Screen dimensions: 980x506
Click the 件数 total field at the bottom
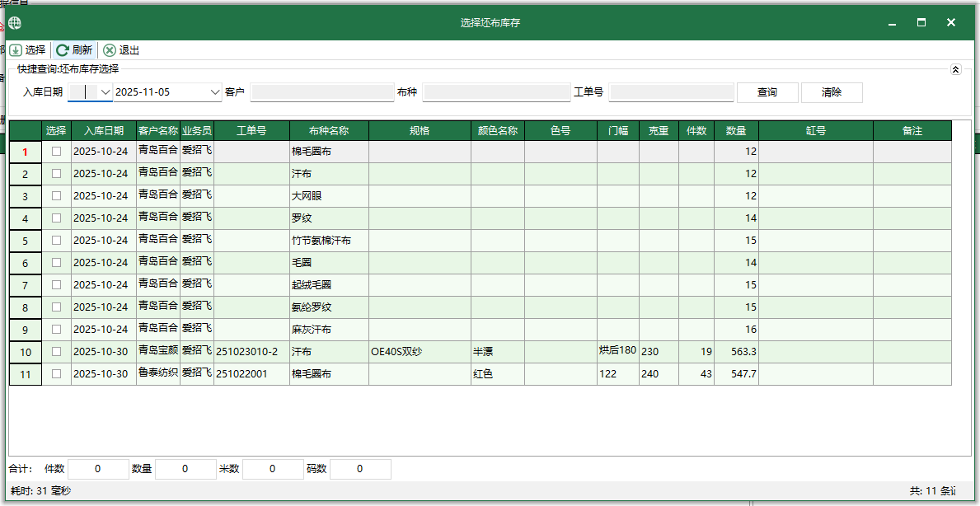(x=97, y=468)
